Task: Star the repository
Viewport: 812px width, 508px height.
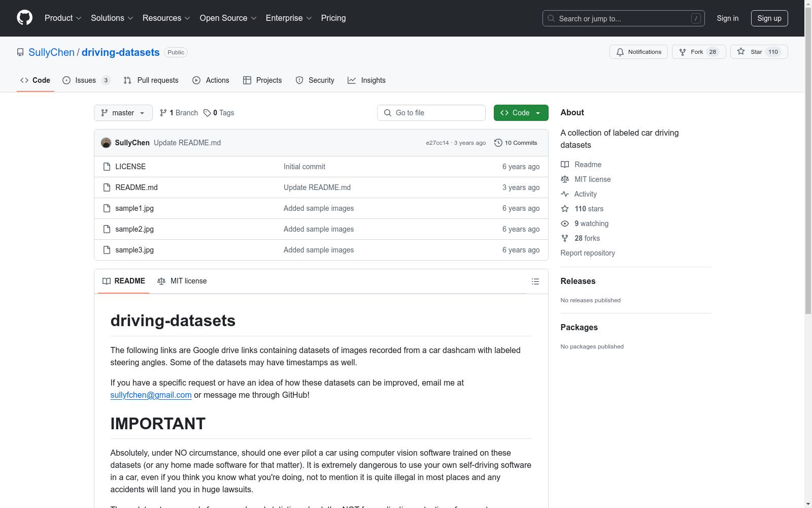Action: click(x=759, y=52)
